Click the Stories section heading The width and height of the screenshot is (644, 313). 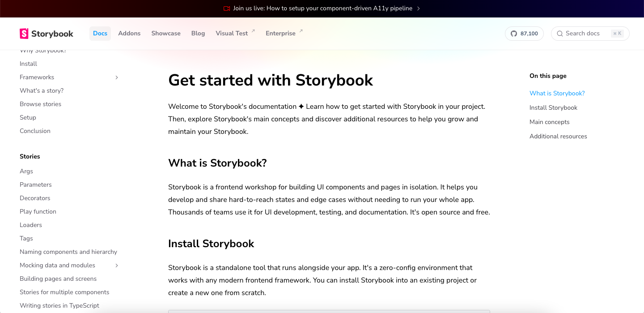pyautogui.click(x=30, y=157)
